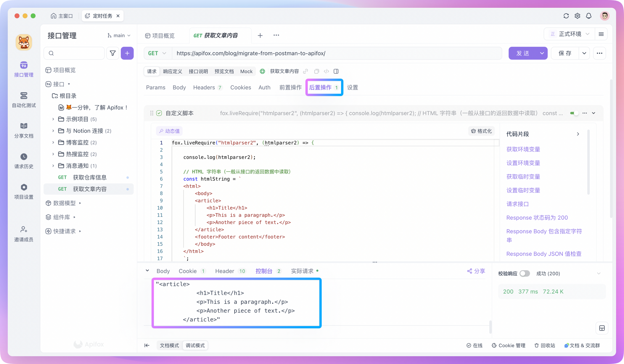The width and height of the screenshot is (624, 364).
Task: Click the more ellipsis button beside 保存
Action: pos(599,53)
